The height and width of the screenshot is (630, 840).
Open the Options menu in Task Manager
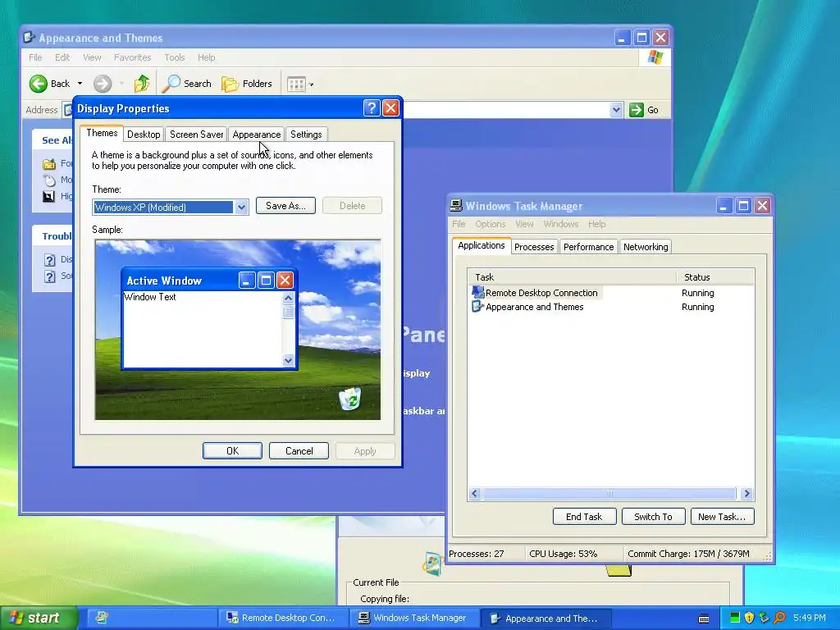pos(491,224)
